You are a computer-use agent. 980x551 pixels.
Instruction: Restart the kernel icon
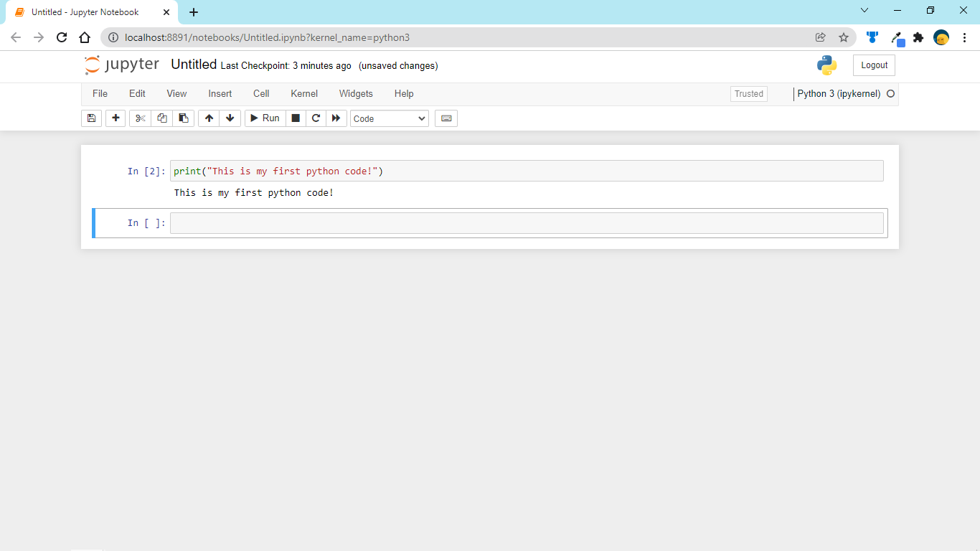pyautogui.click(x=316, y=118)
